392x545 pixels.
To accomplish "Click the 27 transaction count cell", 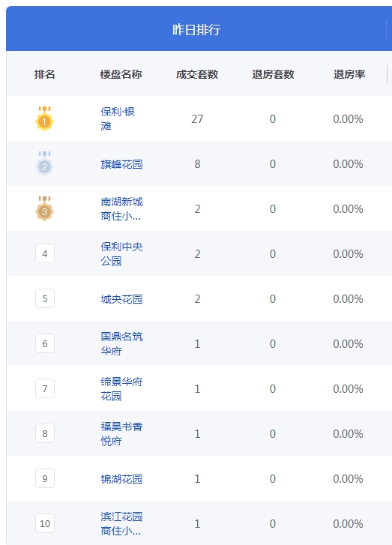I will [x=197, y=119].
